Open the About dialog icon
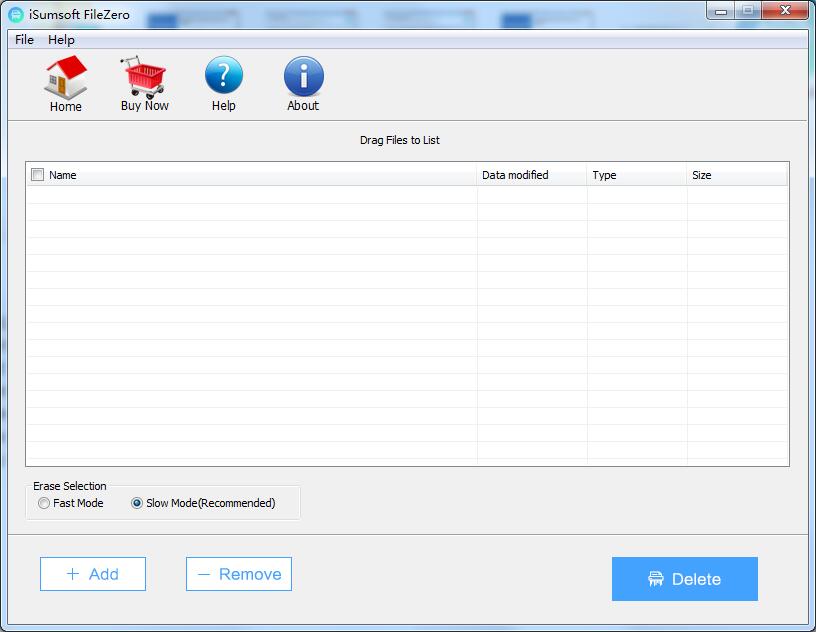The height and width of the screenshot is (632, 816). pos(302,75)
